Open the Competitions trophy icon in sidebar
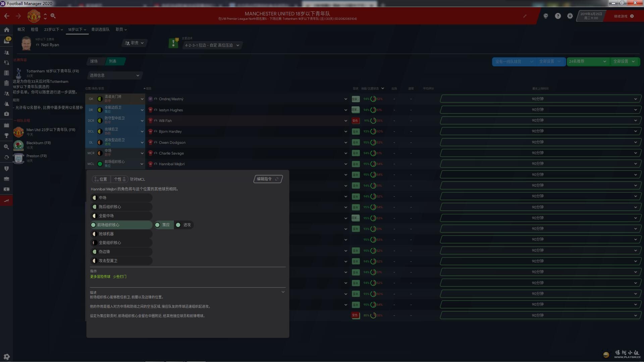 (x=6, y=135)
